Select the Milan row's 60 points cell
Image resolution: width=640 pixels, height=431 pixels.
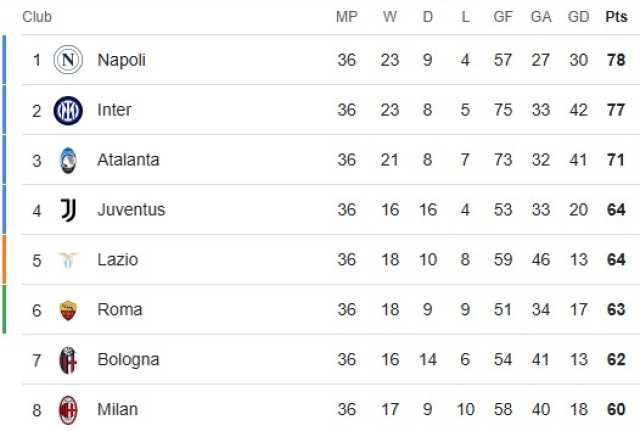pos(616,409)
